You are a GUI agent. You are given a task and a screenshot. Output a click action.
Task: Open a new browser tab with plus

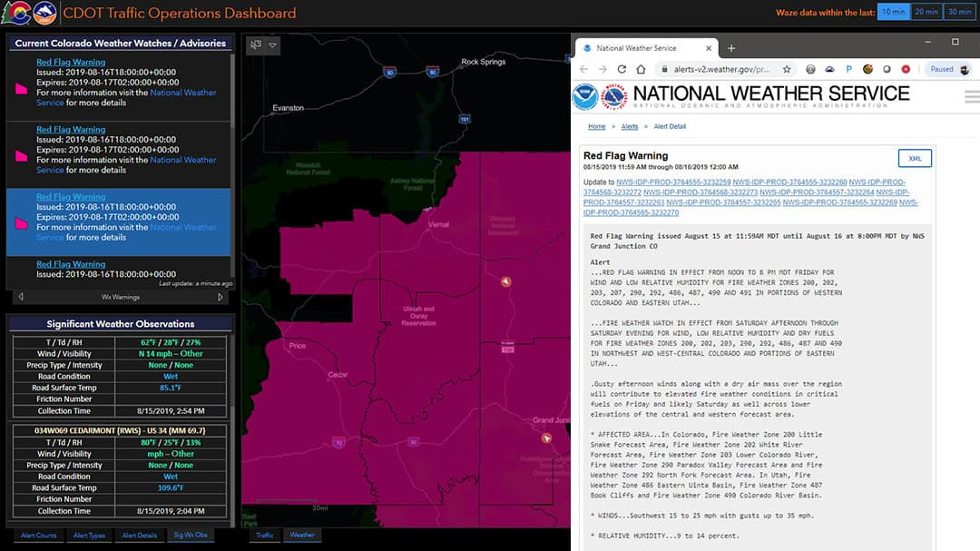(x=731, y=48)
